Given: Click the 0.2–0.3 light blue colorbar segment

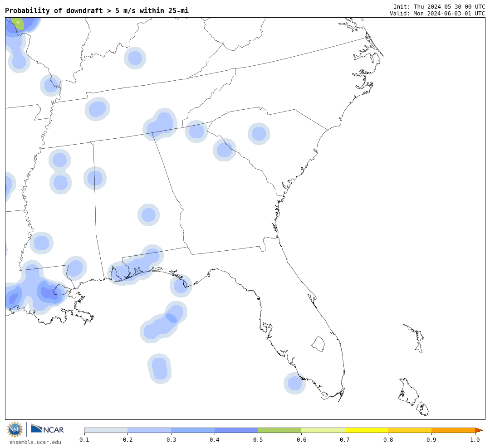Looking at the screenshot, I should point(149,430).
